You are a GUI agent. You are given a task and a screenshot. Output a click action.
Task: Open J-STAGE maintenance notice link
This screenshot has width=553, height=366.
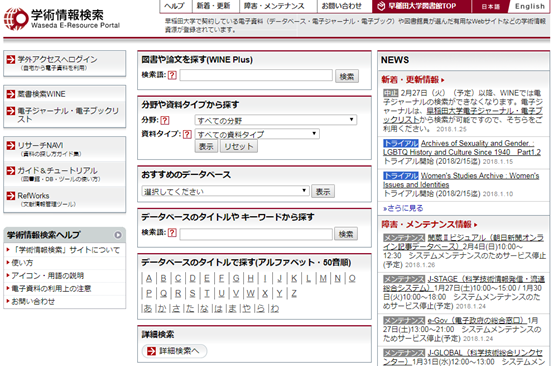click(464, 283)
